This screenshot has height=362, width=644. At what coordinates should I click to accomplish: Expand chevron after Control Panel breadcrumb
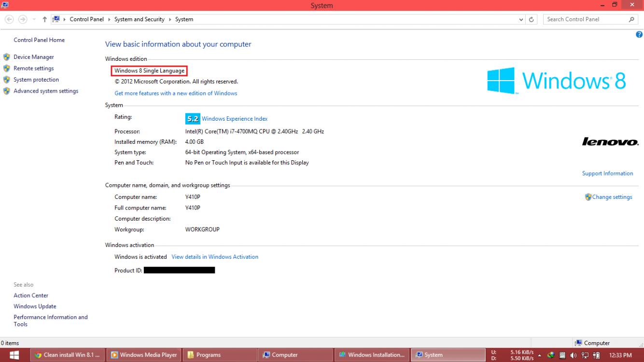tap(109, 19)
